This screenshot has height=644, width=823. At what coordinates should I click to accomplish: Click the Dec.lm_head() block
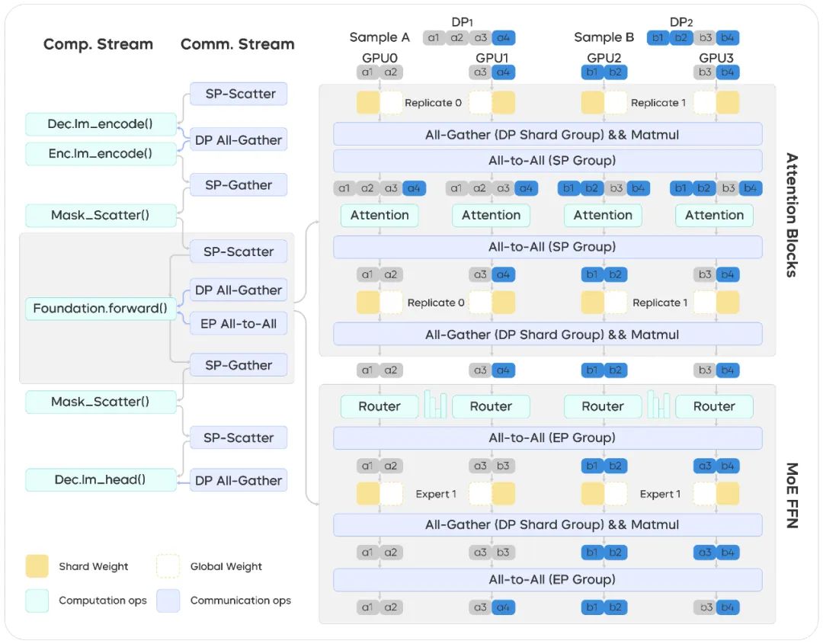(101, 479)
